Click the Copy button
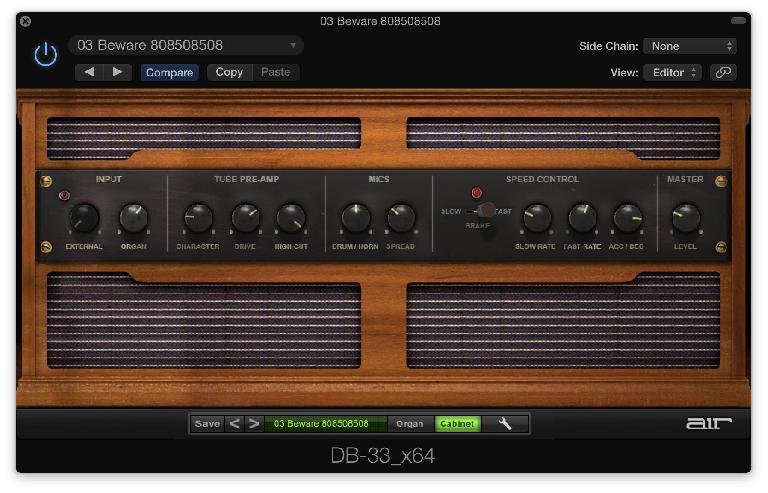 click(229, 72)
